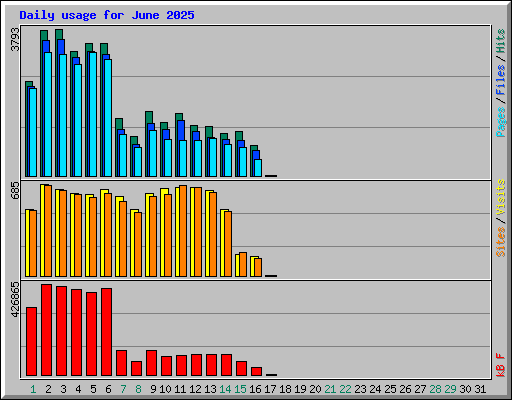Click day label "16" on the x-axis
Viewport: 512px width, 400px height.
[255, 389]
